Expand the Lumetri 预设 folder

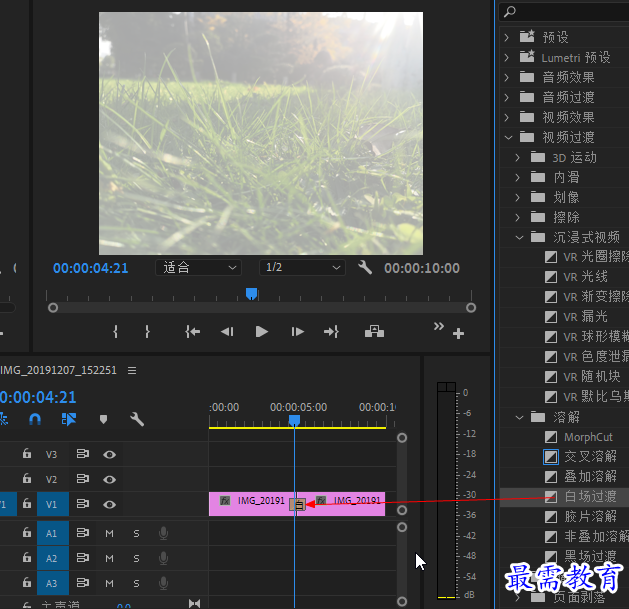tap(507, 57)
